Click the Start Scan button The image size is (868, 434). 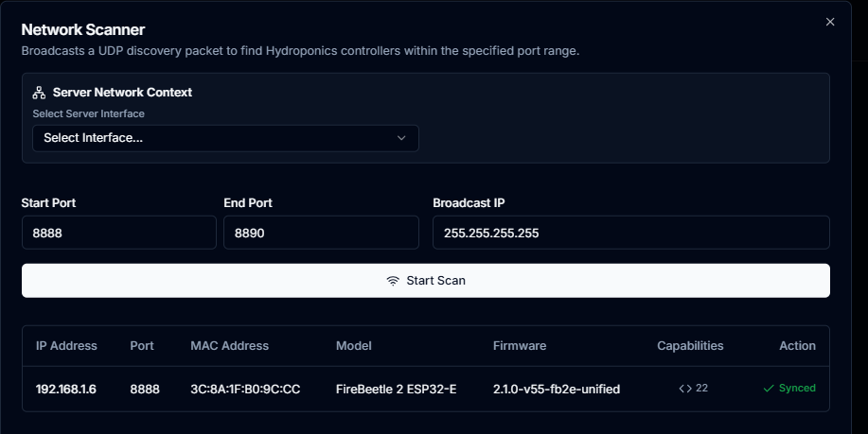(426, 281)
